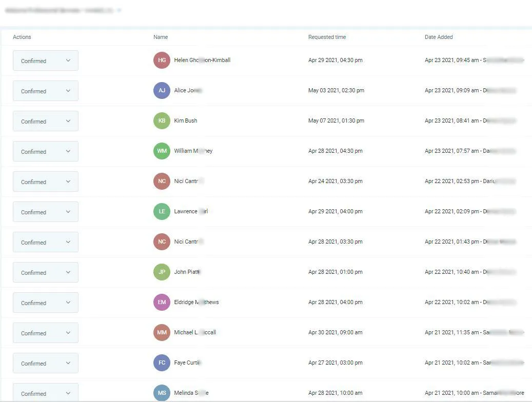The height and width of the screenshot is (402, 532).
Task: Expand the Confirmed dropdown for Michael's row
Action: pyautogui.click(x=46, y=333)
